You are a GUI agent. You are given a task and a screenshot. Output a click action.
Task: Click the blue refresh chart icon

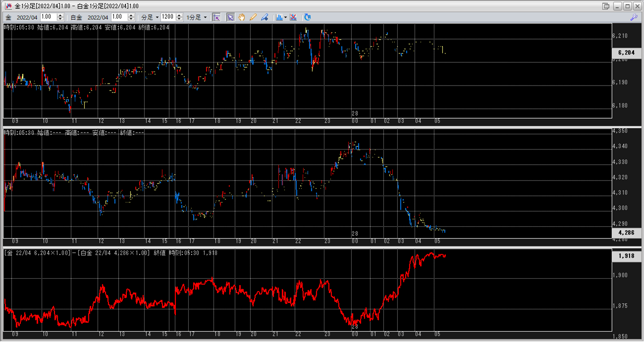pyautogui.click(x=308, y=17)
